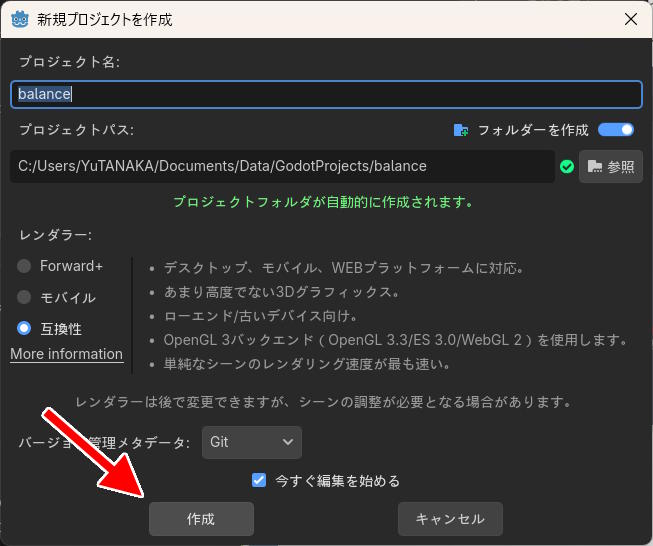Select the Forward+ renderer option
The image size is (653, 546).
pyautogui.click(x=25, y=266)
